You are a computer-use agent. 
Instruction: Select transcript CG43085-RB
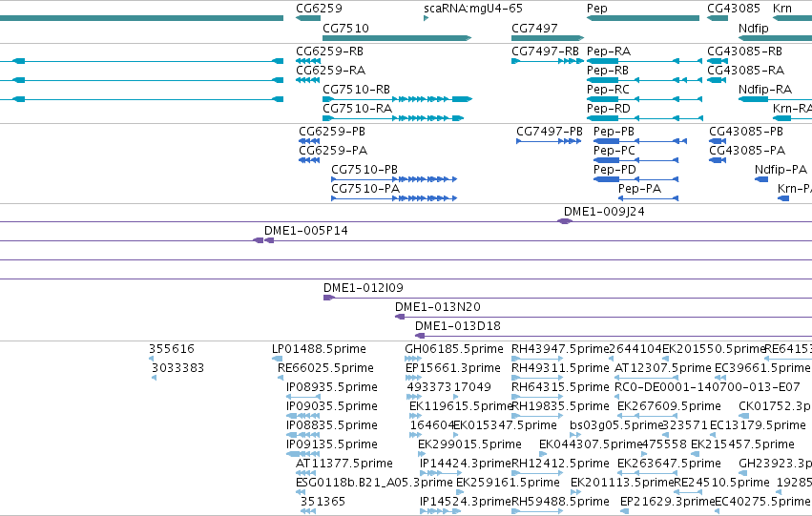[x=718, y=61]
